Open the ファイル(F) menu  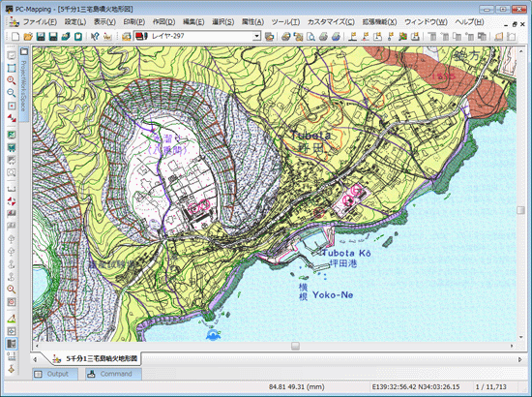pyautogui.click(x=40, y=22)
